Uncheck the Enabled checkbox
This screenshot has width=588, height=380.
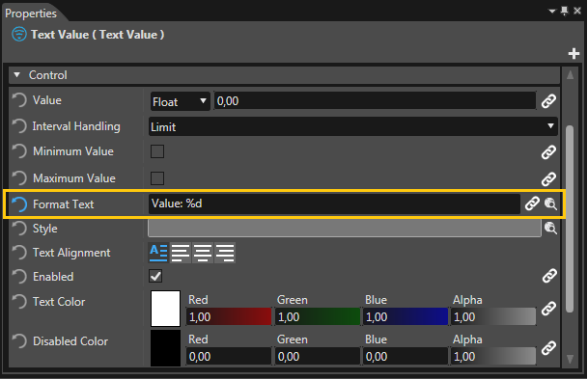click(x=155, y=277)
